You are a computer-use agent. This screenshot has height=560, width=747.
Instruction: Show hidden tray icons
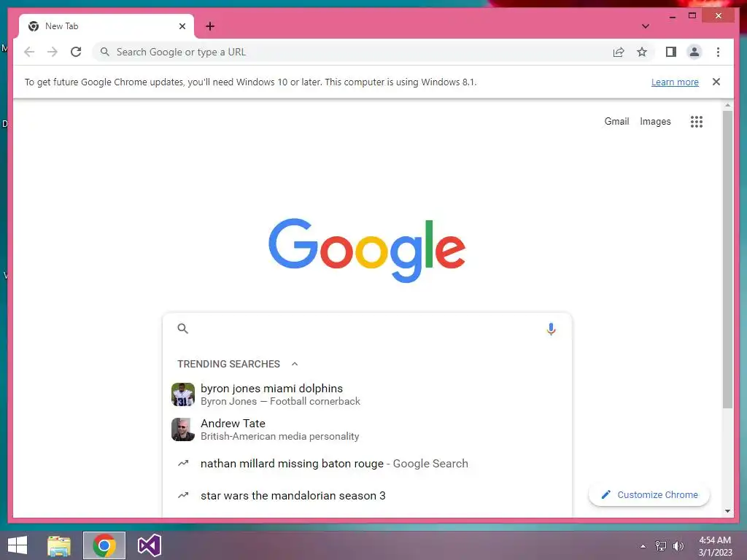pos(643,546)
